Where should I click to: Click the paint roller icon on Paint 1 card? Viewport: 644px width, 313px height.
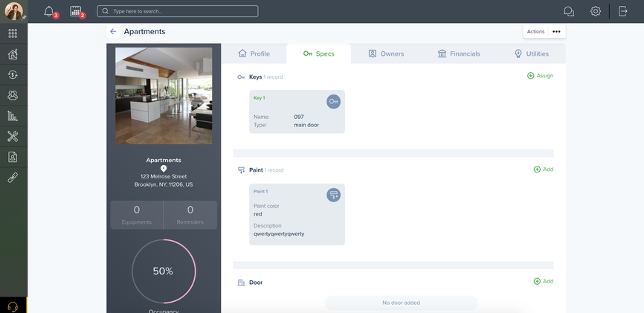click(x=333, y=195)
